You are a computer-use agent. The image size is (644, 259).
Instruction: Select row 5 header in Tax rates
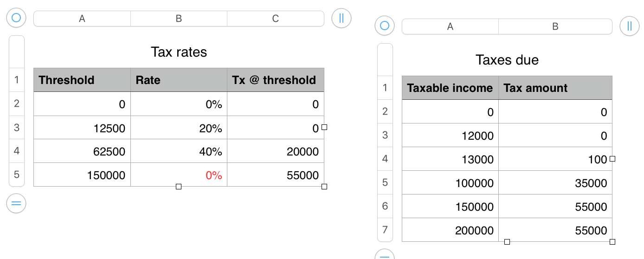pyautogui.click(x=17, y=175)
